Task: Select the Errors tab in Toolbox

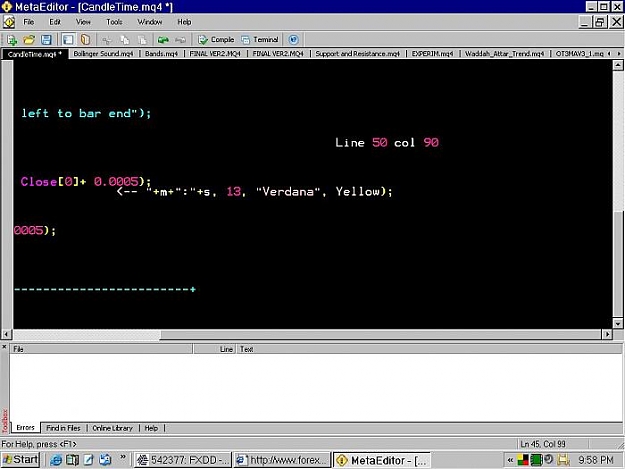Action: (26, 428)
